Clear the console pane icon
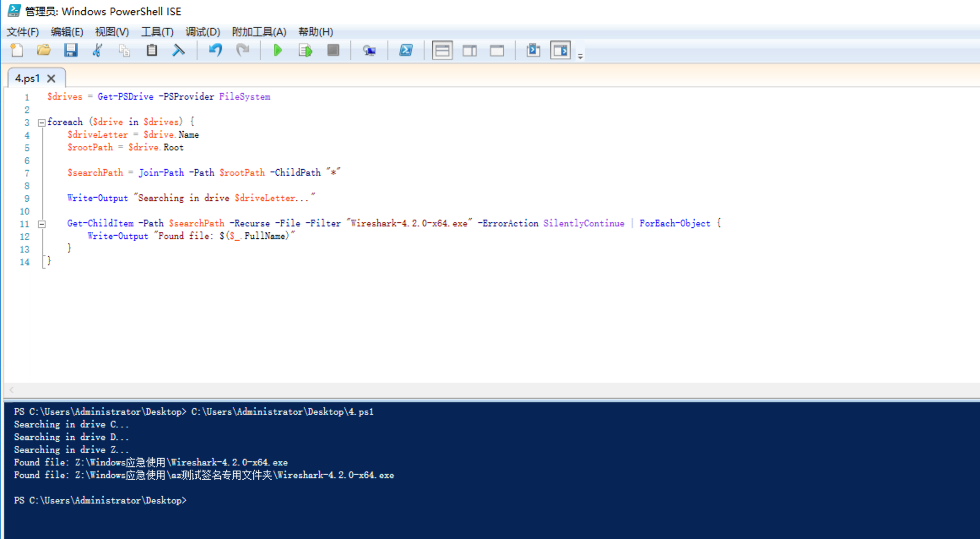Screen dimensions: 980x539 (x=179, y=50)
